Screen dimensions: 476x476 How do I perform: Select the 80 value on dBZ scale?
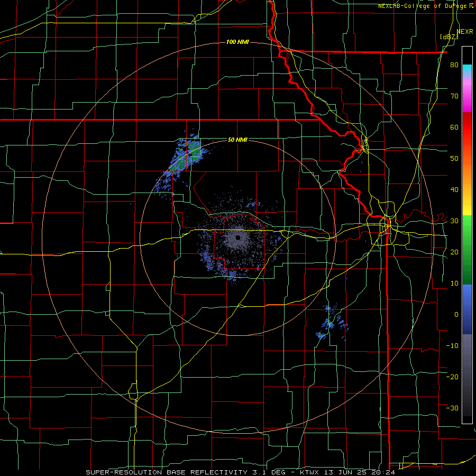click(454, 65)
